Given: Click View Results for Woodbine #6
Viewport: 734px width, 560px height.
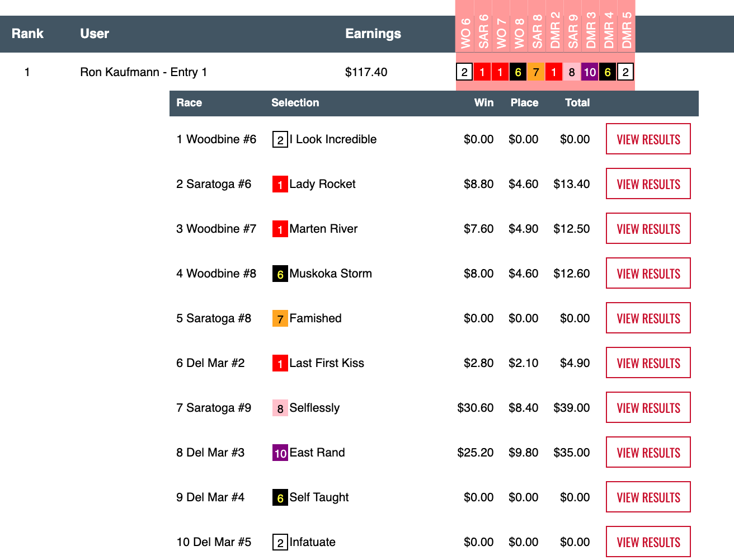Looking at the screenshot, I should click(648, 139).
